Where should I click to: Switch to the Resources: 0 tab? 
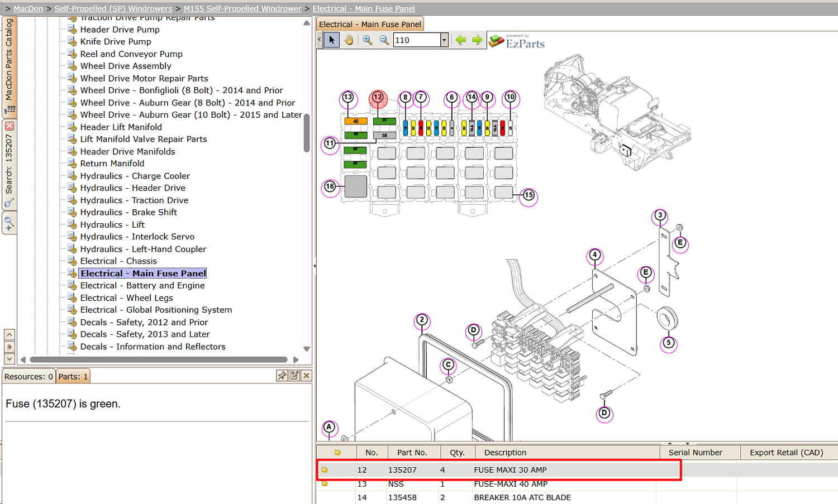click(28, 376)
